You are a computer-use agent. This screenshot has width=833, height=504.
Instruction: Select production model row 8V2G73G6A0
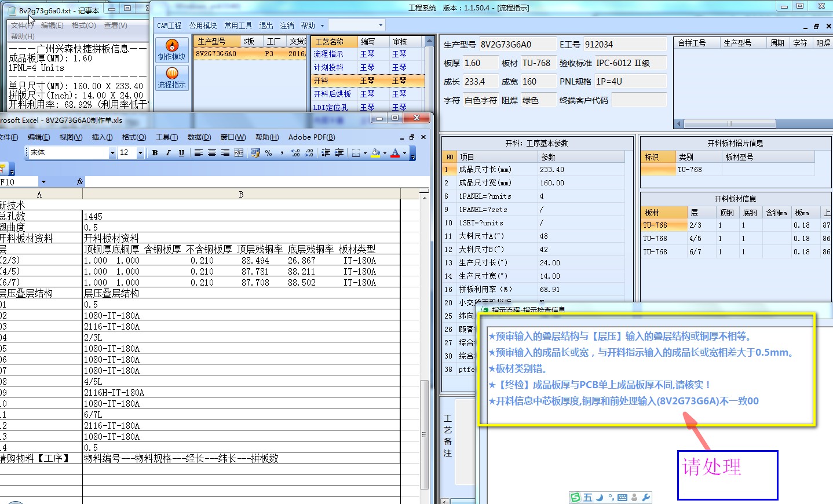250,54
